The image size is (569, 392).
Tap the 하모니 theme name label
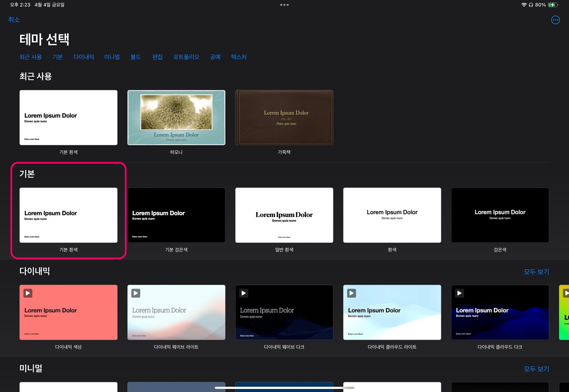click(176, 152)
